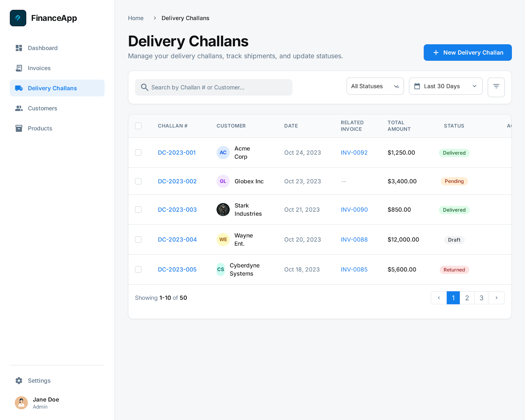The width and height of the screenshot is (525, 420).
Task: Expand the All Statuses dropdown
Action: click(375, 86)
